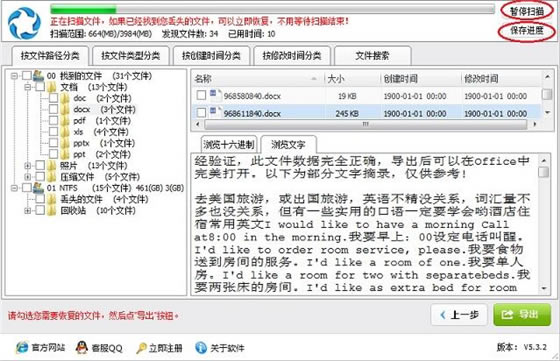The height and width of the screenshot is (361, 560).
Task: Check the 回收站 checkbox
Action: 40,210
